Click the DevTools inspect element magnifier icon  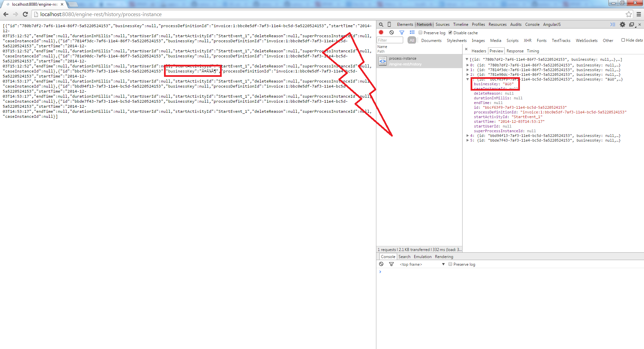coord(381,24)
